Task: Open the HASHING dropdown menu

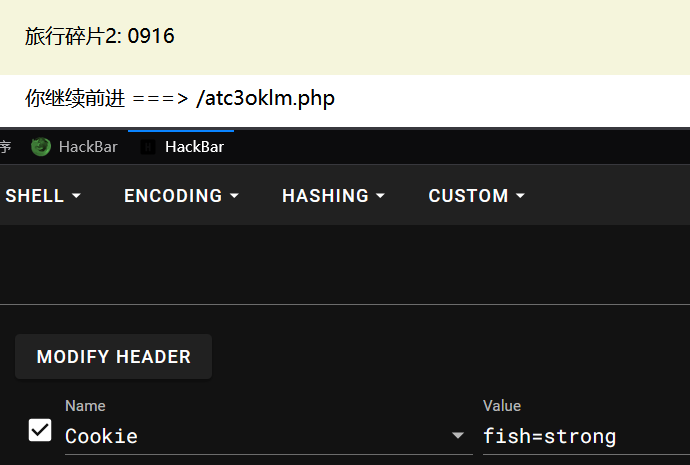Action: pyautogui.click(x=333, y=196)
